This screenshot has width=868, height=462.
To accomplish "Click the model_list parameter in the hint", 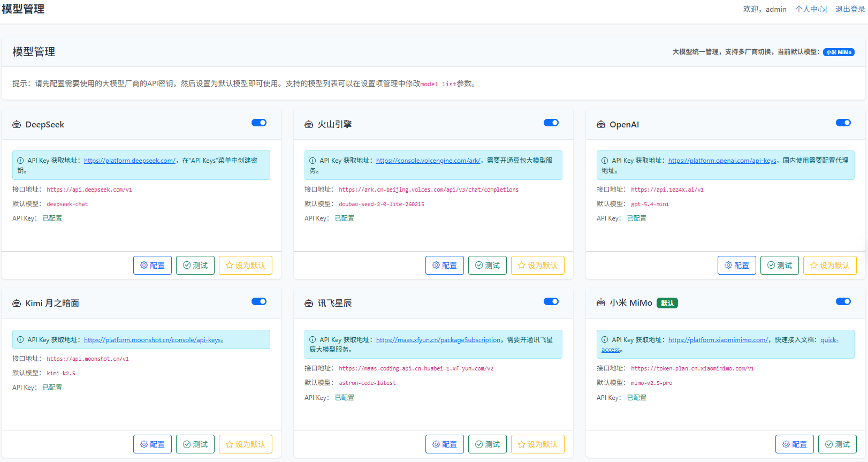I will 438,84.
